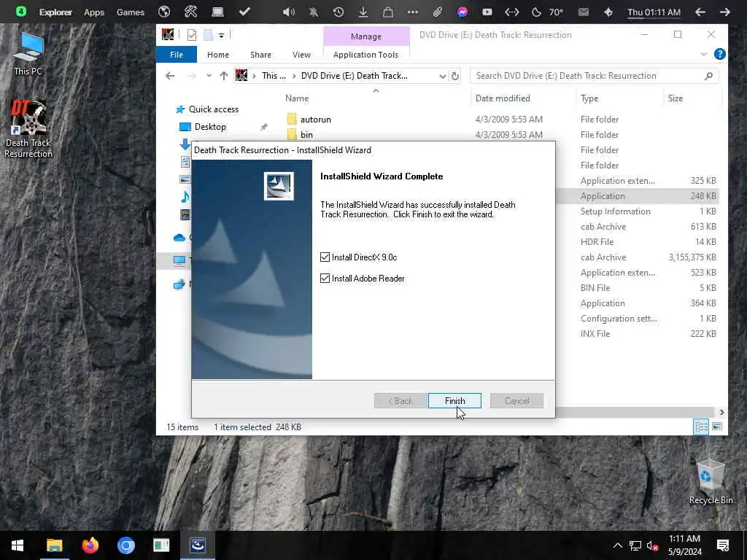Open the Windows Start menu

pos(18,545)
